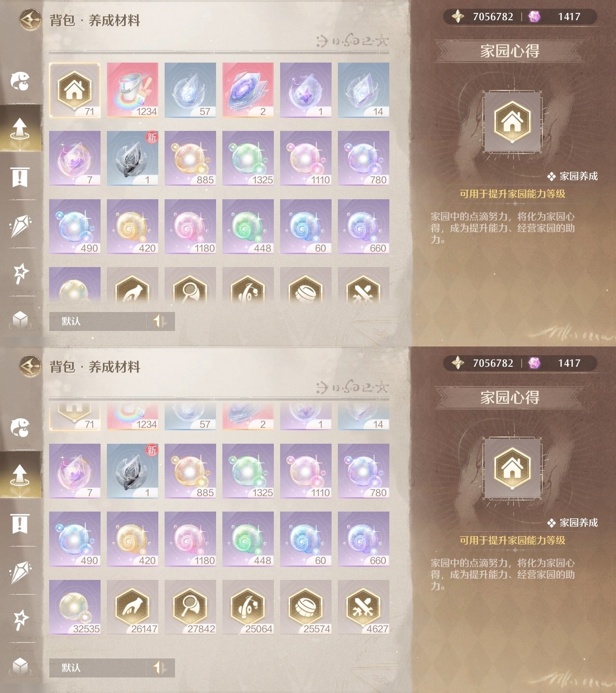Tap the pink diamond currency 1417 in lower header
Viewport: 616px width, 693px height.
[x=556, y=363]
